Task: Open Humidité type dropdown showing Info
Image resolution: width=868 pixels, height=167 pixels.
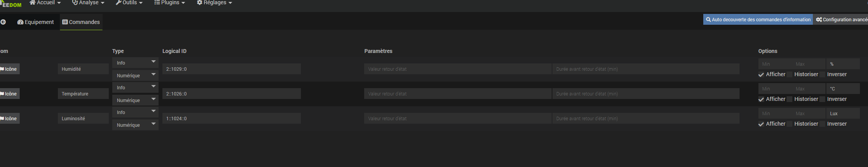Action: (x=135, y=63)
